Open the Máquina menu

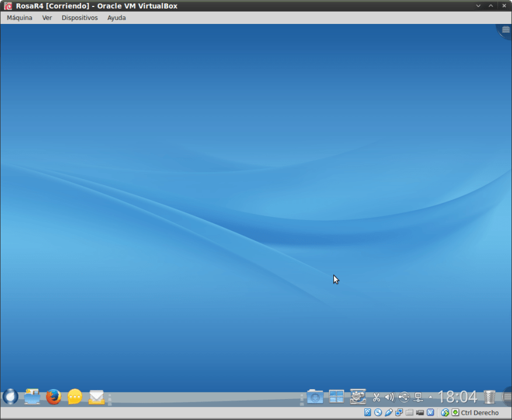[19, 17]
